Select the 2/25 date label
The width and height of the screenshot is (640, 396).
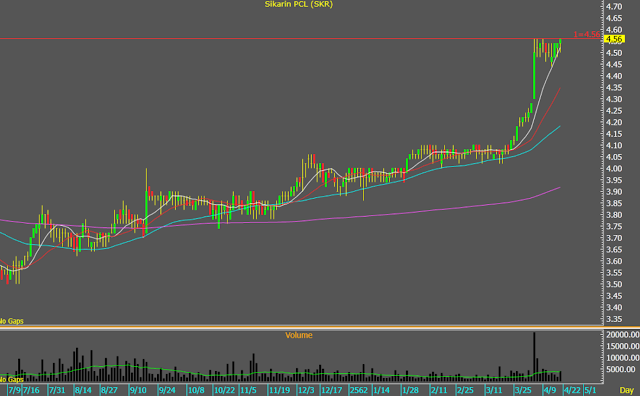tap(465, 390)
